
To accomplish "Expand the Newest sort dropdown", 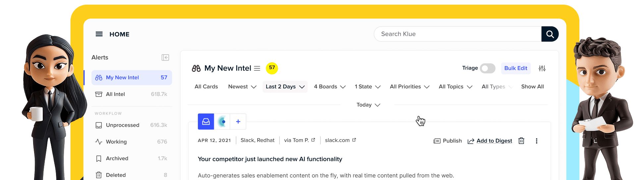I will pyautogui.click(x=242, y=87).
